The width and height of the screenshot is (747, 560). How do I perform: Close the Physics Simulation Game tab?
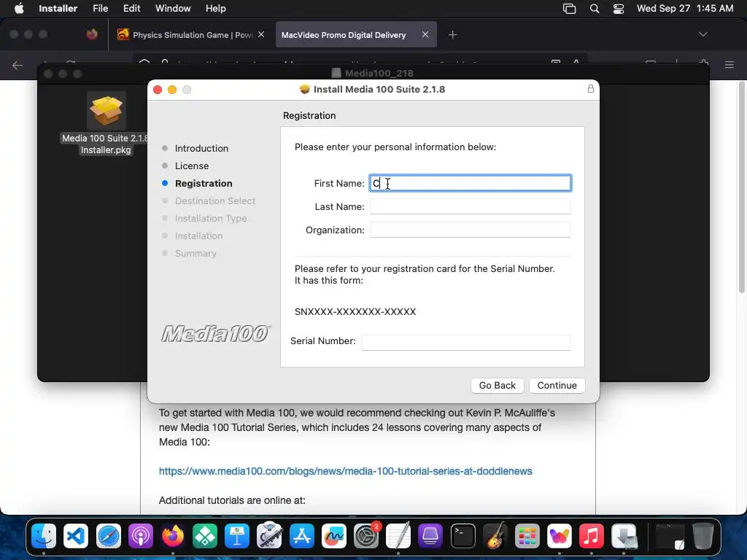(x=261, y=34)
